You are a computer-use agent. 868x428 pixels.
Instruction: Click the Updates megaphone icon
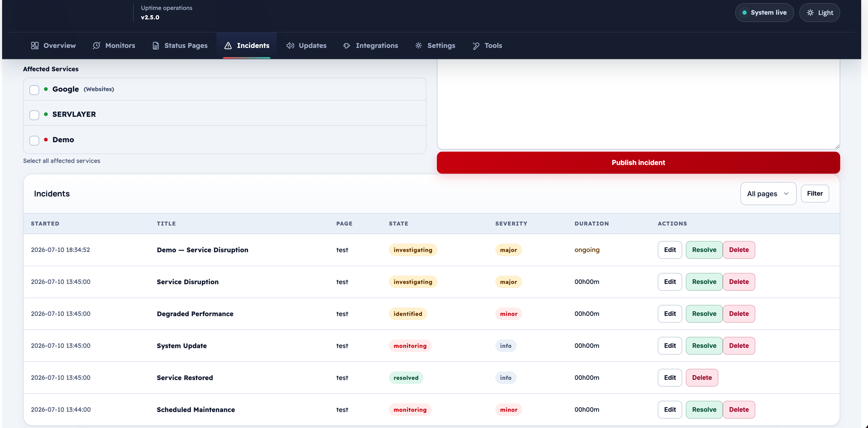tap(290, 46)
